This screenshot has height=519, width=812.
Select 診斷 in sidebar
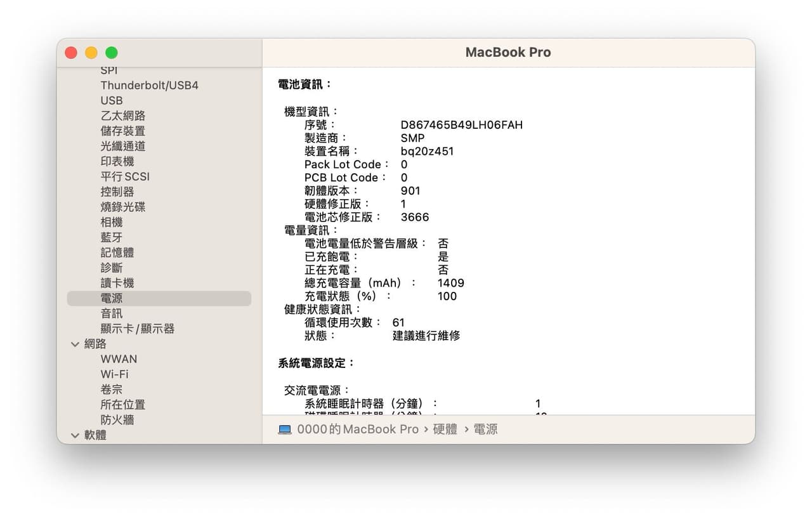(x=112, y=268)
